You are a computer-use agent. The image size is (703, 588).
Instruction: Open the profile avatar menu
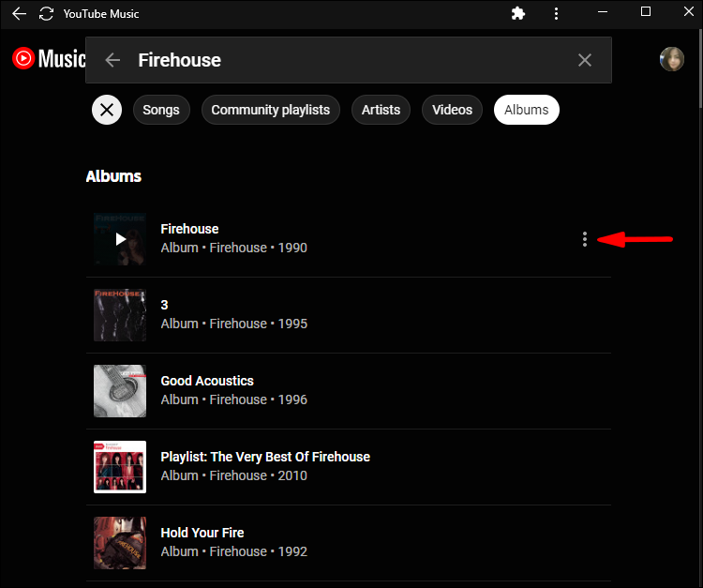tap(672, 59)
